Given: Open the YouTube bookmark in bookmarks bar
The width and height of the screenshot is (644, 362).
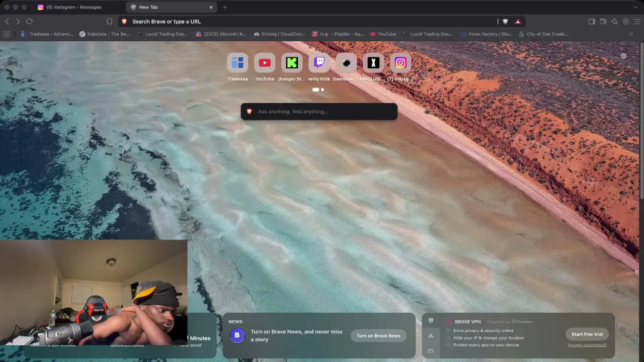Looking at the screenshot, I should 383,34.
